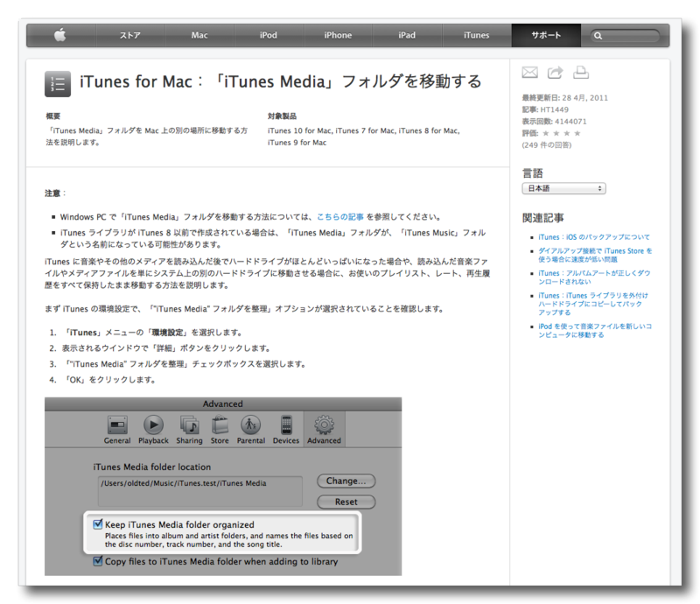Click the 対象製品 heading
The height and width of the screenshot is (604, 700).
[282, 116]
